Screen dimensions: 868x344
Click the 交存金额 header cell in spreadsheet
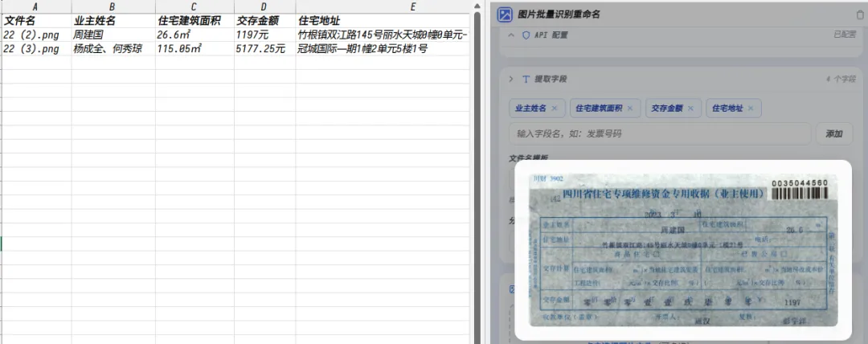(264, 21)
